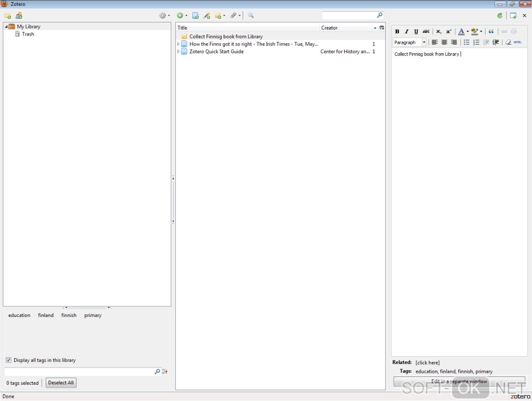532x401 pixels.
Task: Filter by finnish tag
Action: [x=69, y=315]
